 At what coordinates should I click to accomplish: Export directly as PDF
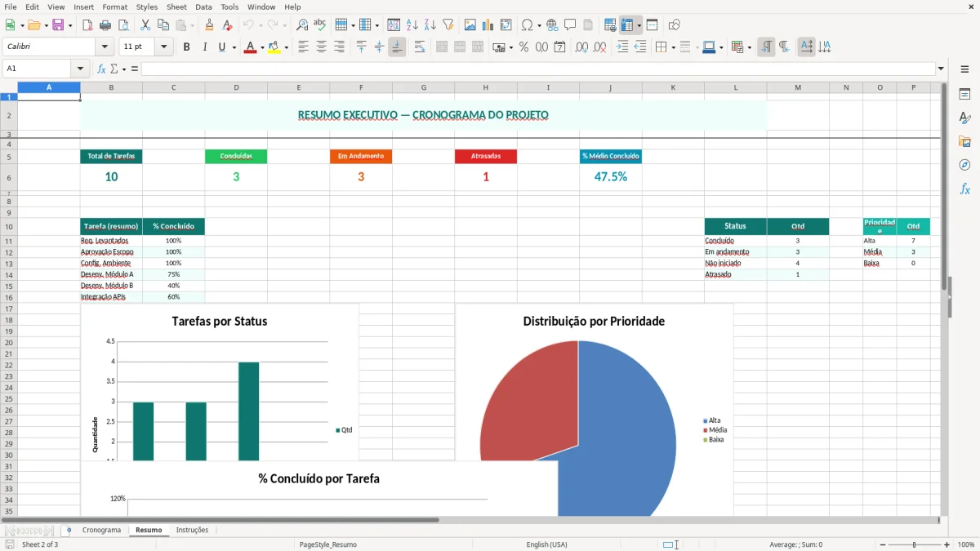[87, 25]
